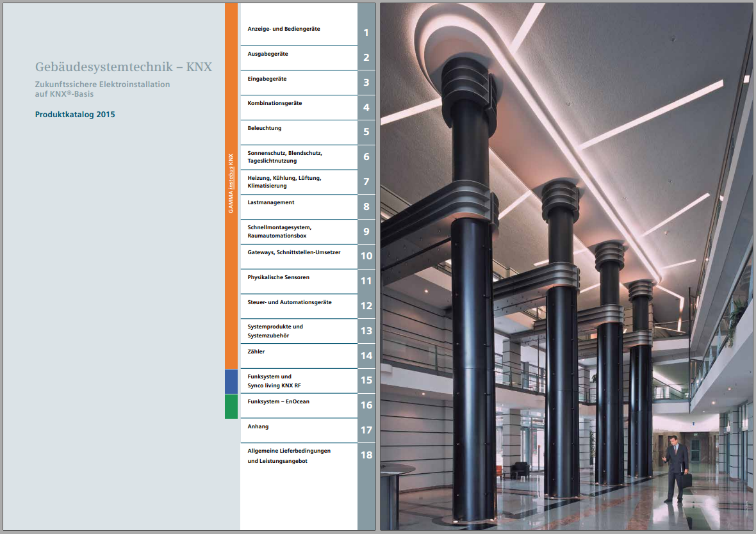The image size is (756, 534).
Task: Select the Zähler contents entry
Action: pyautogui.click(x=256, y=352)
